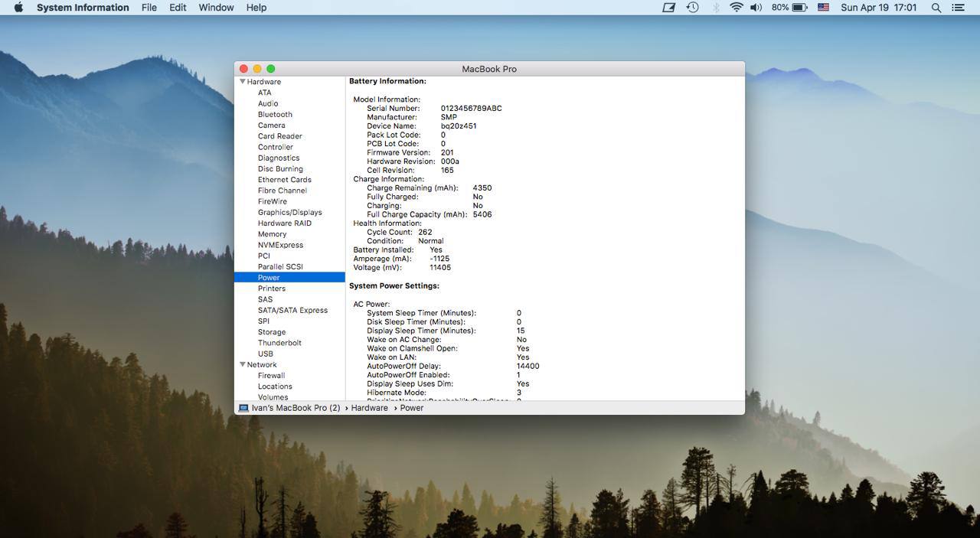Open the Edit menu

pyautogui.click(x=178, y=7)
